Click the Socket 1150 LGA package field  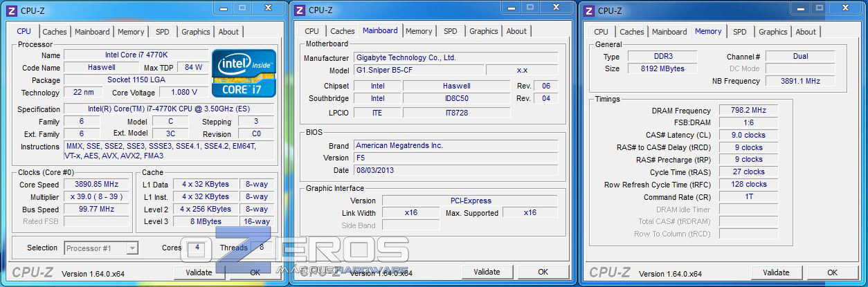135,80
